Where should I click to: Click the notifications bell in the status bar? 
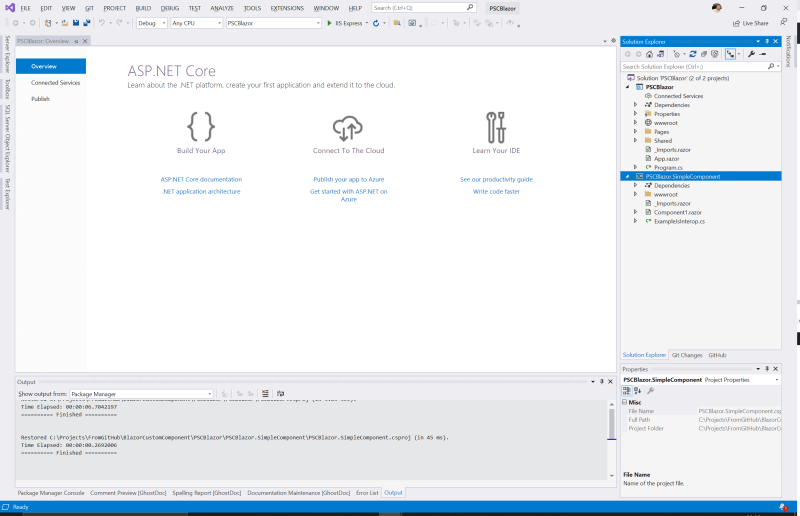coord(783,507)
